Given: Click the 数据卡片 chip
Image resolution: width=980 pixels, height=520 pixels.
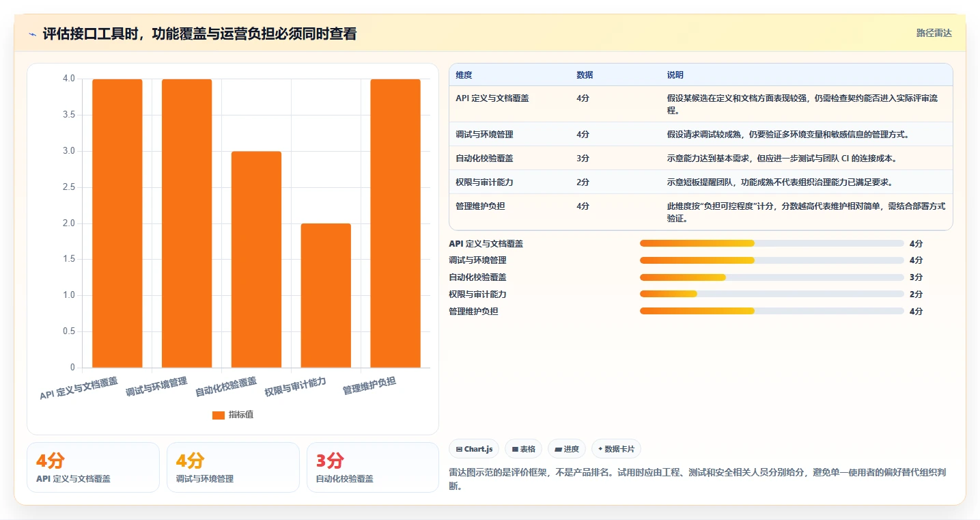Looking at the screenshot, I should 616,449.
